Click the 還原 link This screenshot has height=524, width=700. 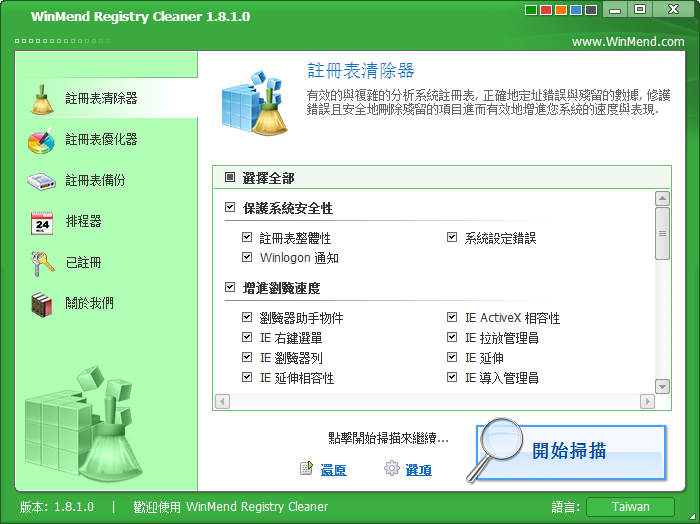(333, 470)
